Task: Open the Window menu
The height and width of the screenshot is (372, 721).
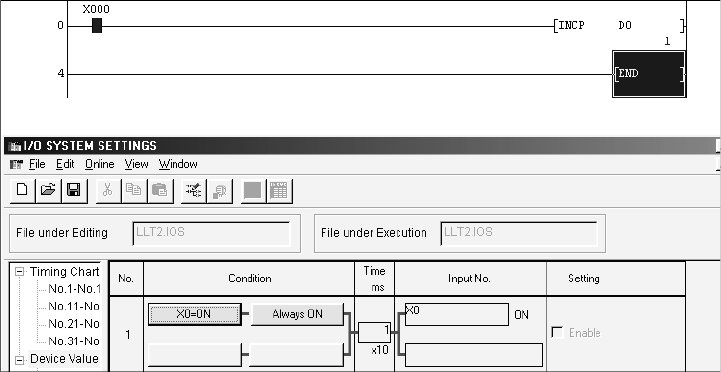Action: coord(178,164)
